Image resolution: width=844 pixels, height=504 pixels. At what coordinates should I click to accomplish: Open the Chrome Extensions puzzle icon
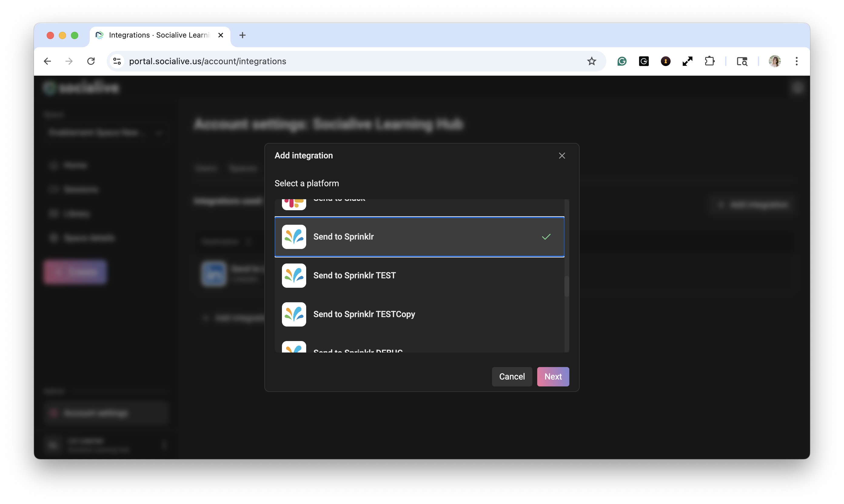click(x=709, y=61)
